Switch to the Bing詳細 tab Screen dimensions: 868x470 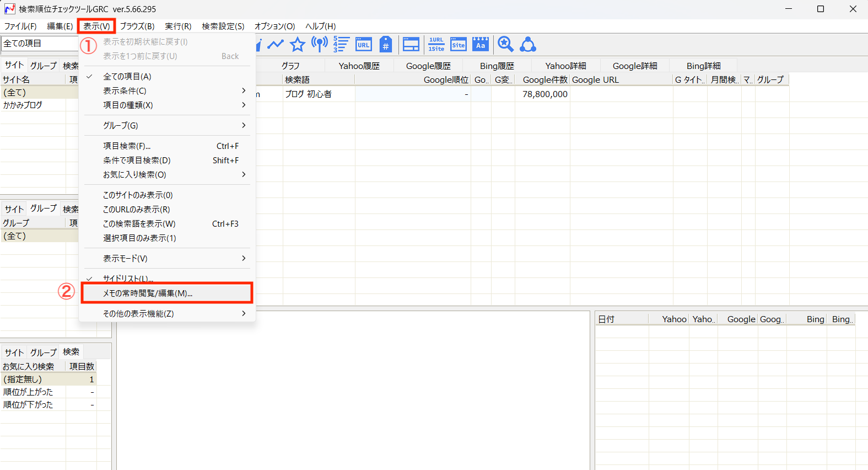pyautogui.click(x=704, y=66)
